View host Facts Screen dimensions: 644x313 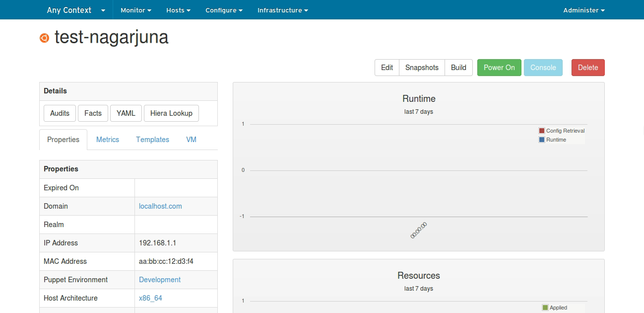click(93, 113)
